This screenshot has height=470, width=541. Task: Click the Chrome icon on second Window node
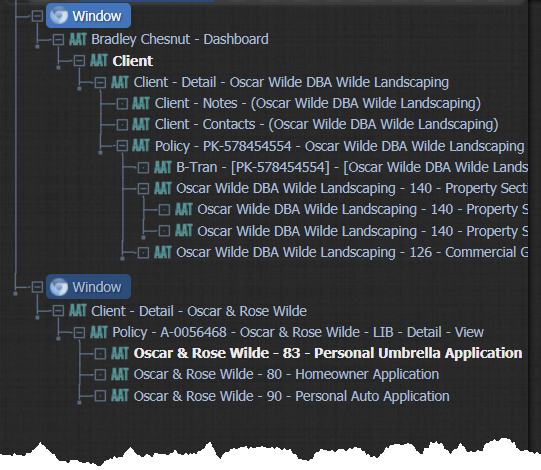coord(59,287)
